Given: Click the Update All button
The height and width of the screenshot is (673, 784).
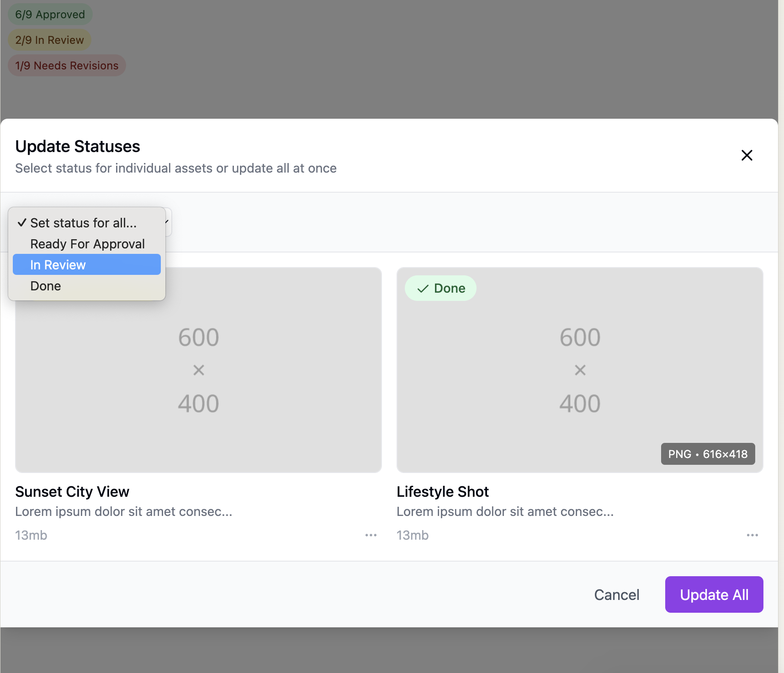Looking at the screenshot, I should [x=714, y=594].
